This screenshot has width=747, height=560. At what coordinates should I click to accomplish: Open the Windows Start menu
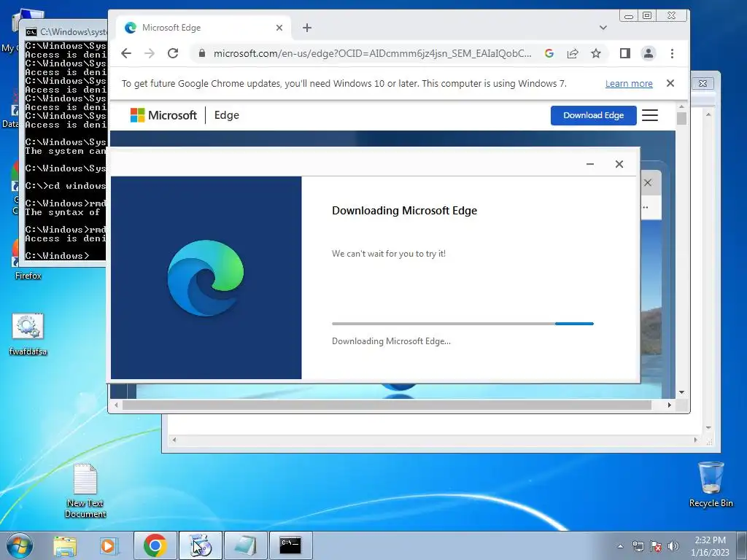[20, 545]
